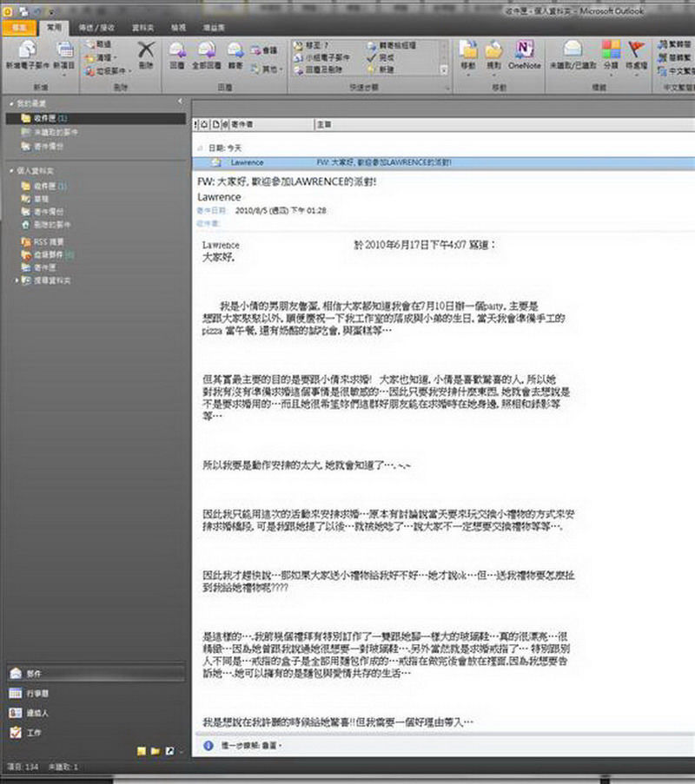
Task: Click the Reply All (全部回覆) icon
Action: [207, 50]
